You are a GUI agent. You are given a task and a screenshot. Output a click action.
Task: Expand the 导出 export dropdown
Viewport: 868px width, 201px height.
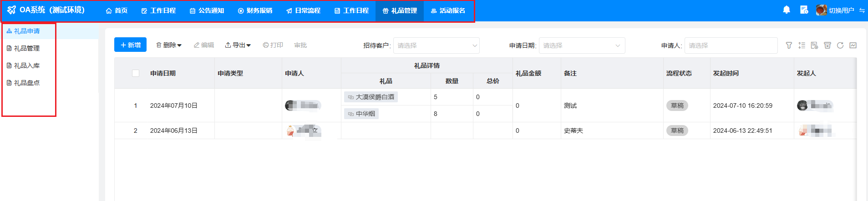click(238, 45)
